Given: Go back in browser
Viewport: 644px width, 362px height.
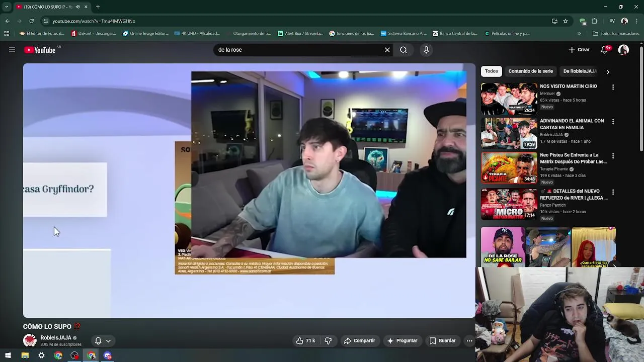Looking at the screenshot, I should point(7,21).
